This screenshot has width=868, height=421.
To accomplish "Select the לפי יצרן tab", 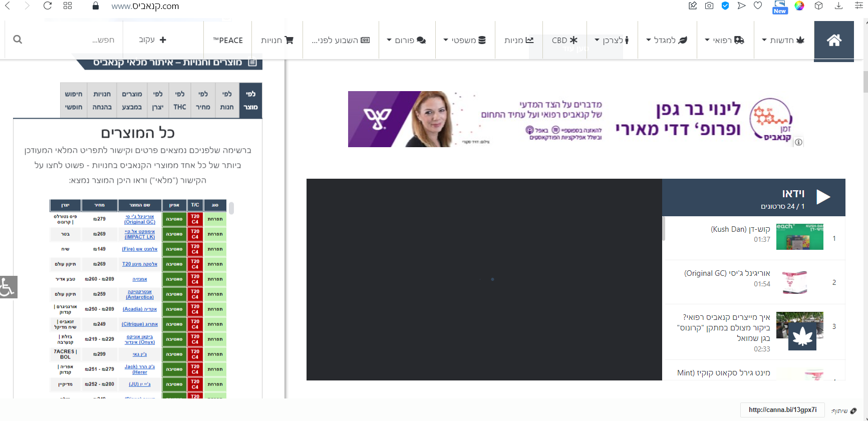I will pyautogui.click(x=158, y=100).
